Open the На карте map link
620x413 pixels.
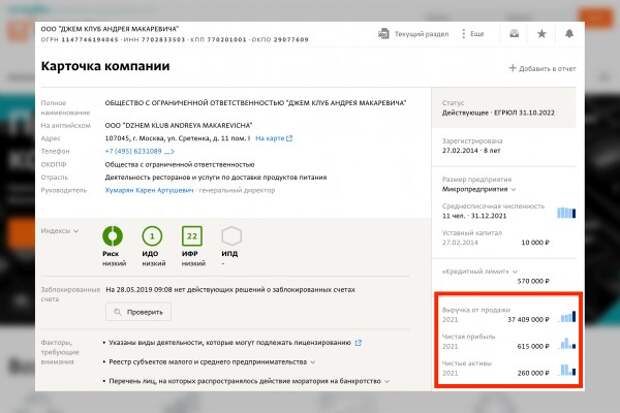273,138
